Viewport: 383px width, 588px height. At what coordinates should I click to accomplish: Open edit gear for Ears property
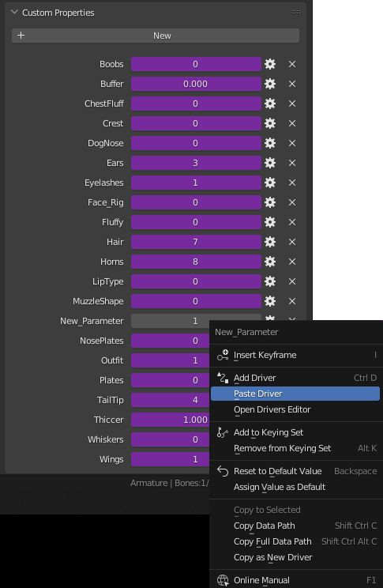pos(270,163)
